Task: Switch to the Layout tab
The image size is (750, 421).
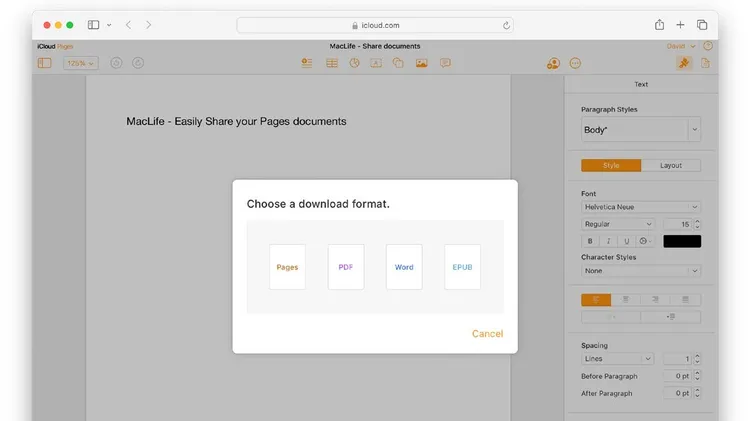Action: [671, 166]
